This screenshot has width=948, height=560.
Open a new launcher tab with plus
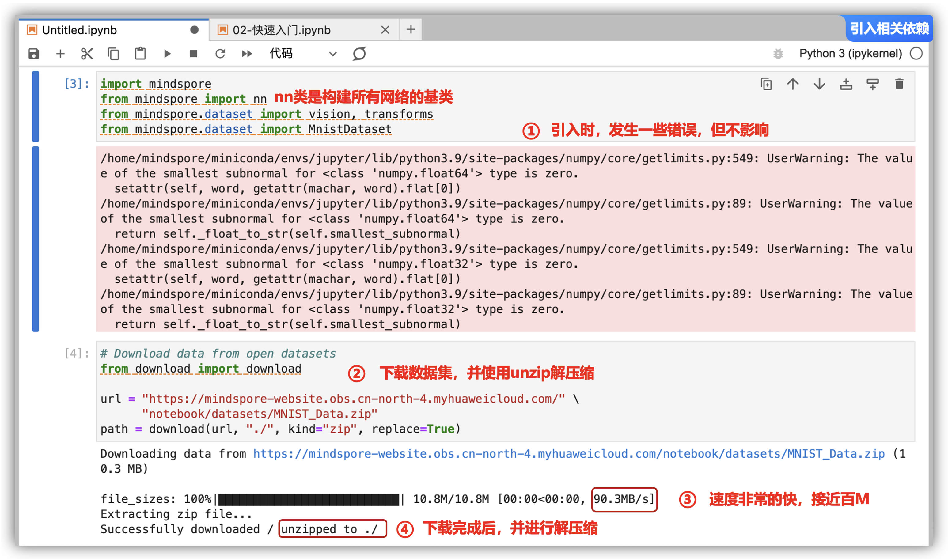411,29
